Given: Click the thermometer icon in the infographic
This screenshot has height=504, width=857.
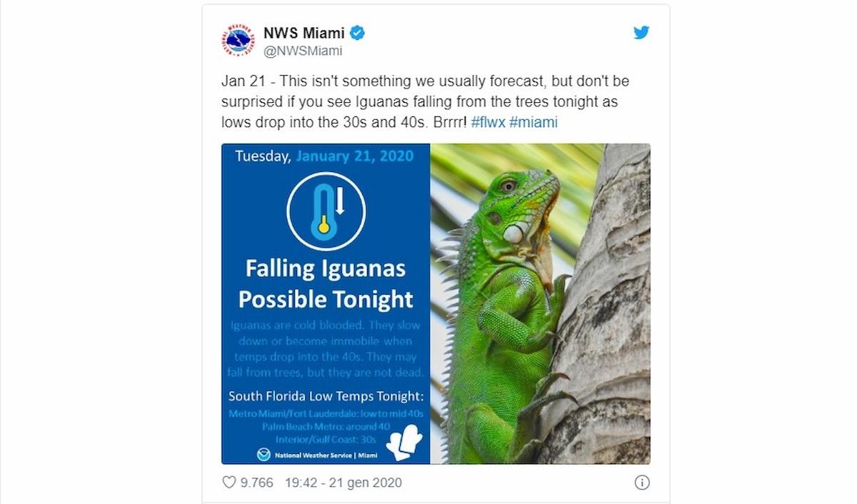Looking at the screenshot, I should pos(326,209).
